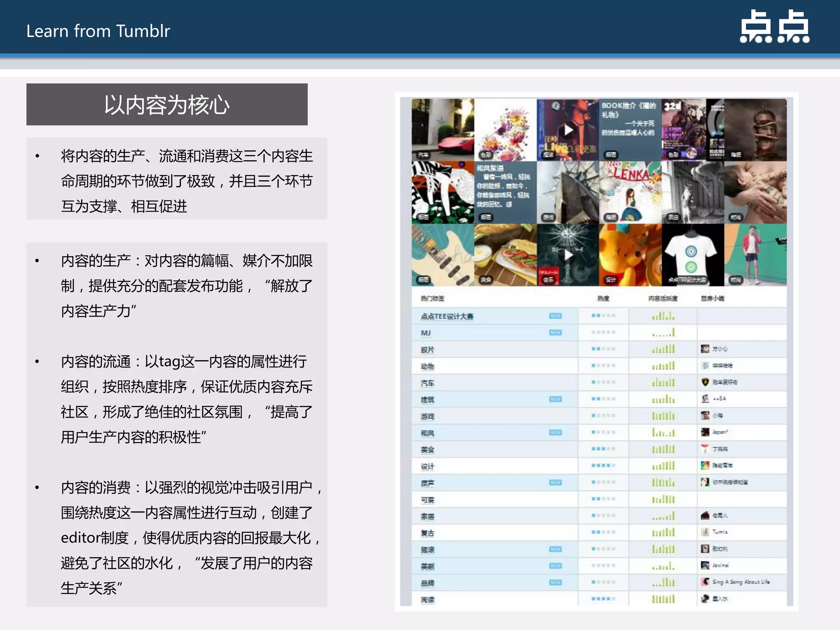Click colorful editor avatar in 设计 row
This screenshot has width=840, height=630.
pos(705,466)
